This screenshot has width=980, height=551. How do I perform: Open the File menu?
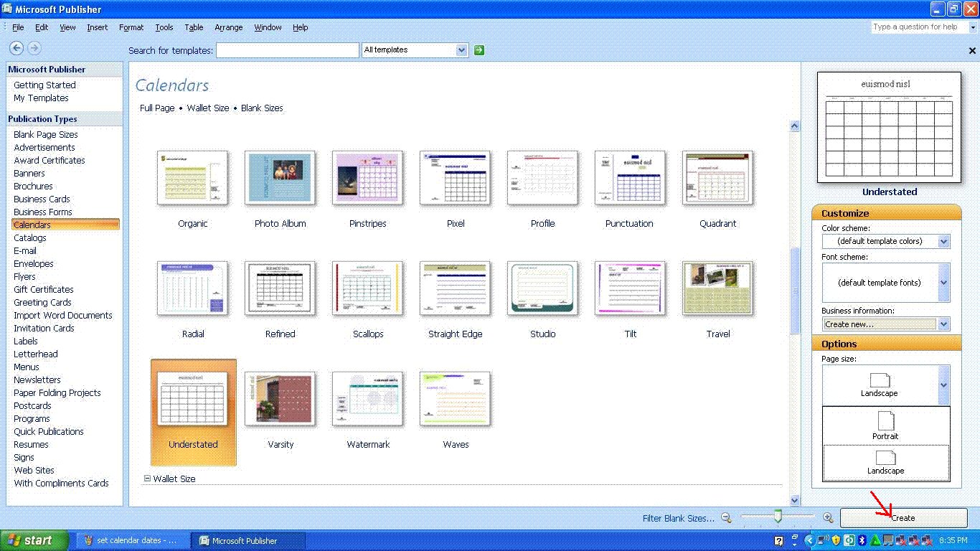18,27
